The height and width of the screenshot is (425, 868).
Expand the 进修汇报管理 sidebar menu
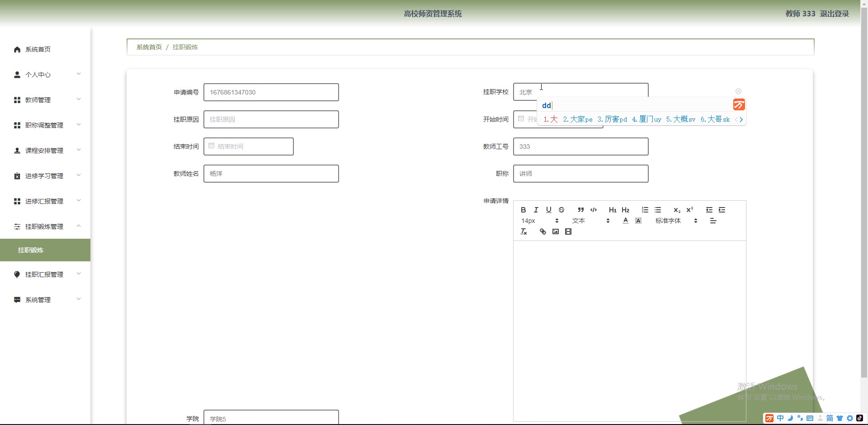tap(45, 201)
